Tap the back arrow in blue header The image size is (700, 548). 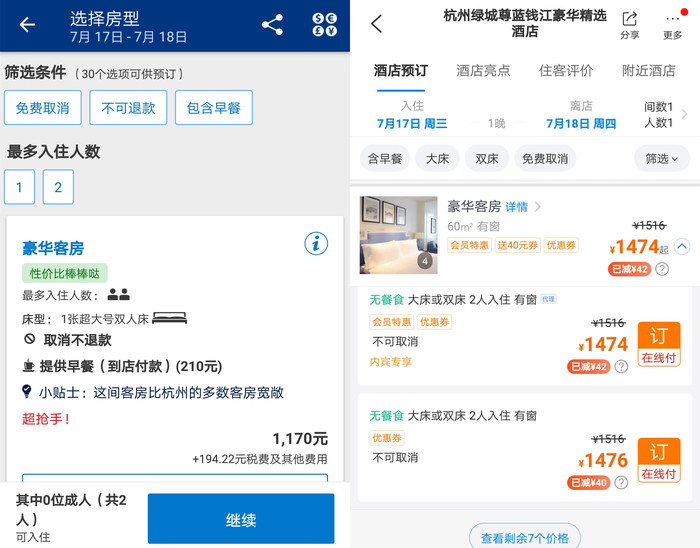coord(27,25)
